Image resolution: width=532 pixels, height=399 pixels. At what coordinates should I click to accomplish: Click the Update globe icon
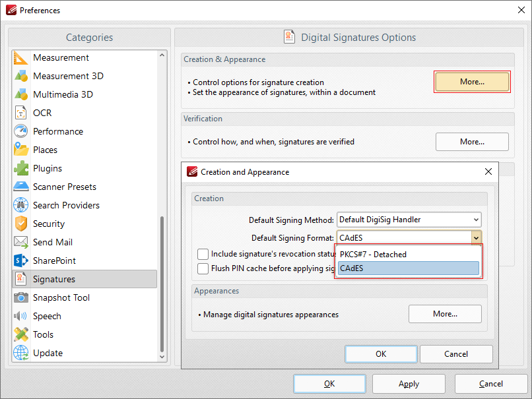click(x=20, y=353)
